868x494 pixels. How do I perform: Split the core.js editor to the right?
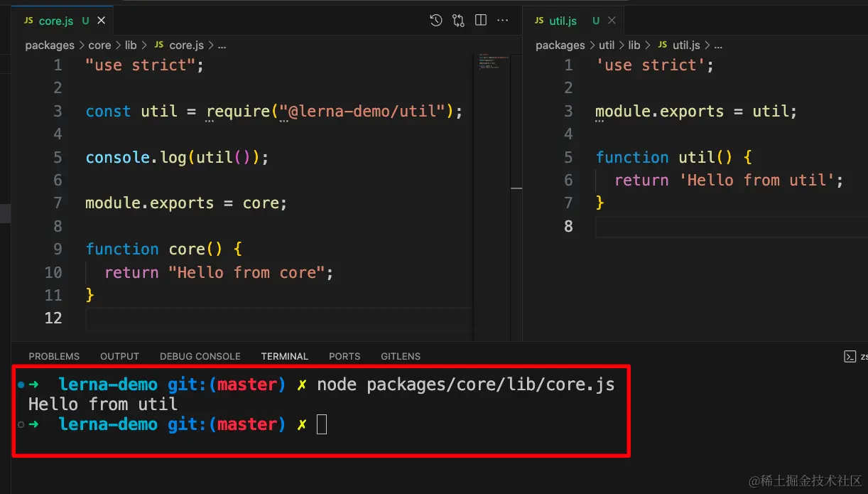coord(481,21)
